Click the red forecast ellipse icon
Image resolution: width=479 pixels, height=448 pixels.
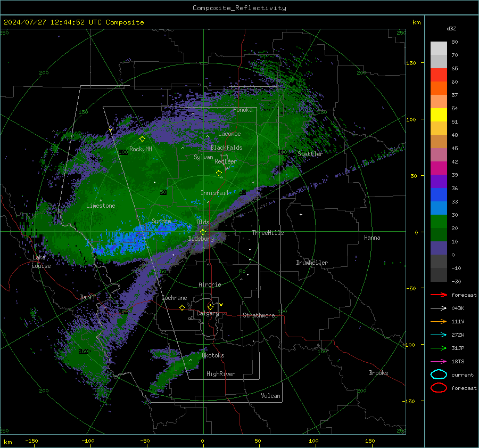point(439,388)
